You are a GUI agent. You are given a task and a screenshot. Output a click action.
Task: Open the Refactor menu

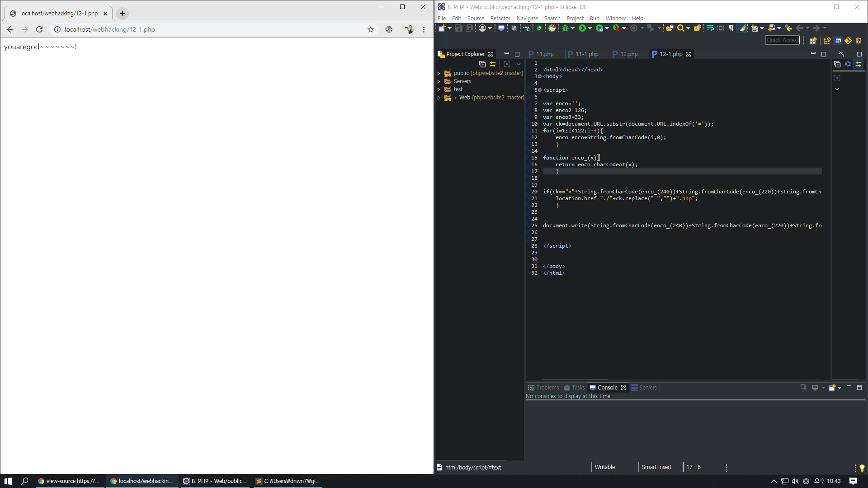[500, 19]
